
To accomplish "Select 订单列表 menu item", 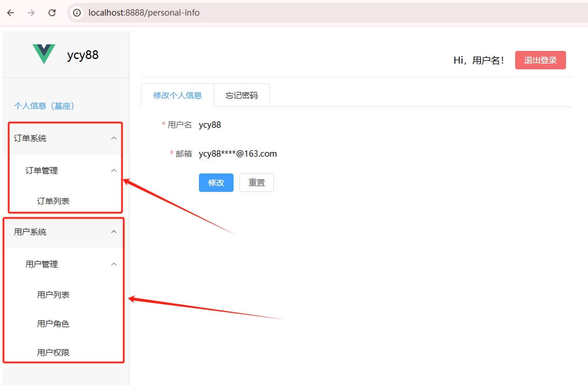I will (53, 201).
